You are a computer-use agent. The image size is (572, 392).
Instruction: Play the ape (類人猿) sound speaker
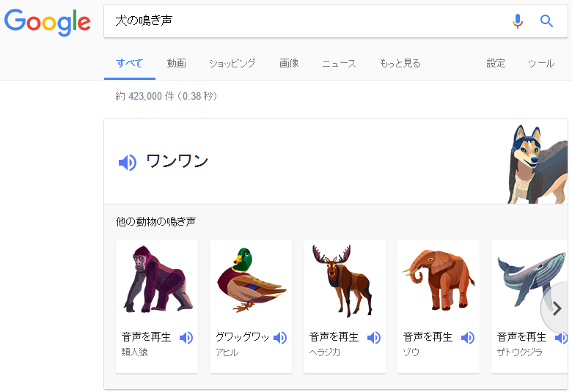186,338
